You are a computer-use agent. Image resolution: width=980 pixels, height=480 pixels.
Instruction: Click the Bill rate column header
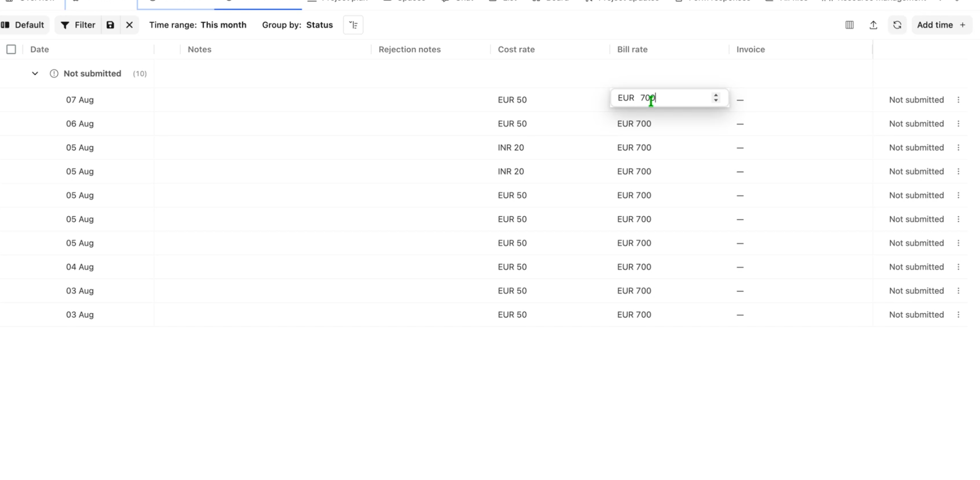(632, 49)
